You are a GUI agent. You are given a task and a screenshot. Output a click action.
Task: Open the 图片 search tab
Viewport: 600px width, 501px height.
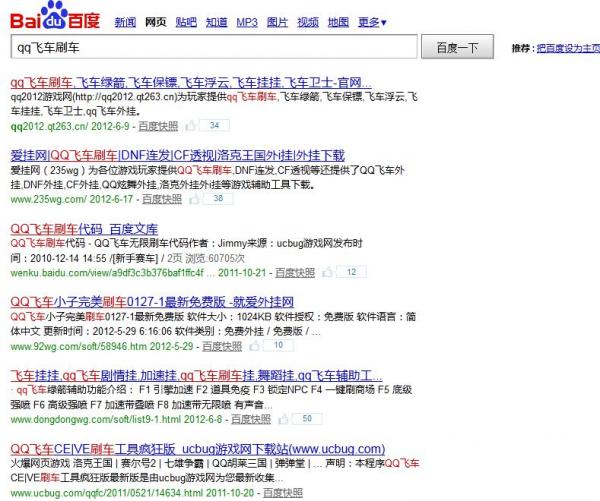point(277,23)
